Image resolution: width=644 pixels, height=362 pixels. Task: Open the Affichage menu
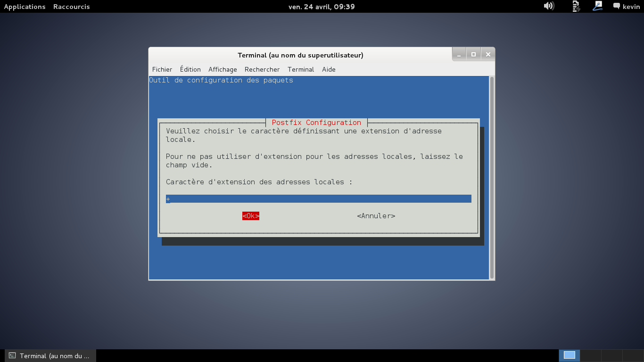pyautogui.click(x=223, y=69)
